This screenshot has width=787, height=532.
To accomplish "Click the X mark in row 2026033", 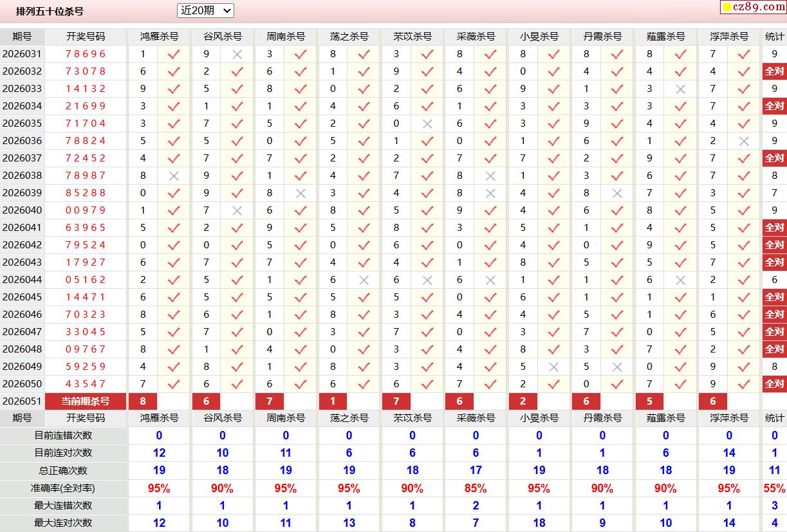I will (x=680, y=89).
